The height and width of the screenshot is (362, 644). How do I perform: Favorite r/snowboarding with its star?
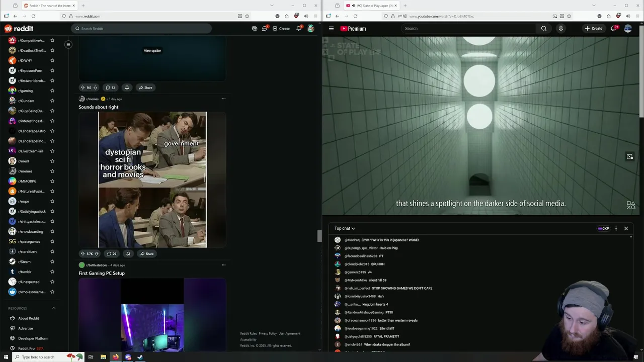[52, 231]
